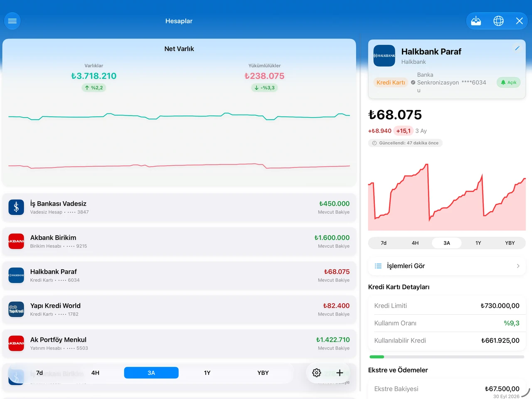Open Akbank Birikim account row
Image resolution: width=532 pixels, height=399 pixels.
pos(179,241)
